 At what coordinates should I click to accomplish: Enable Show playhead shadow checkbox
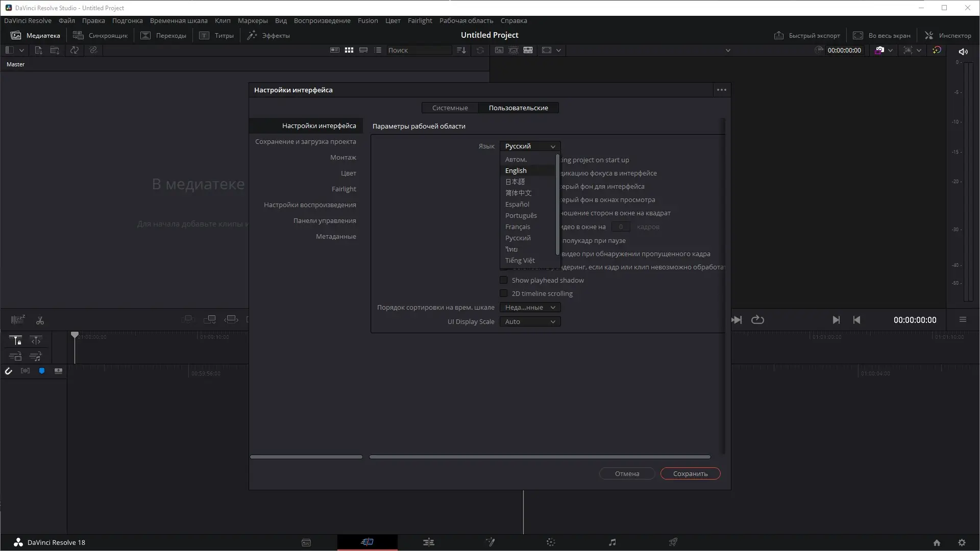click(504, 280)
